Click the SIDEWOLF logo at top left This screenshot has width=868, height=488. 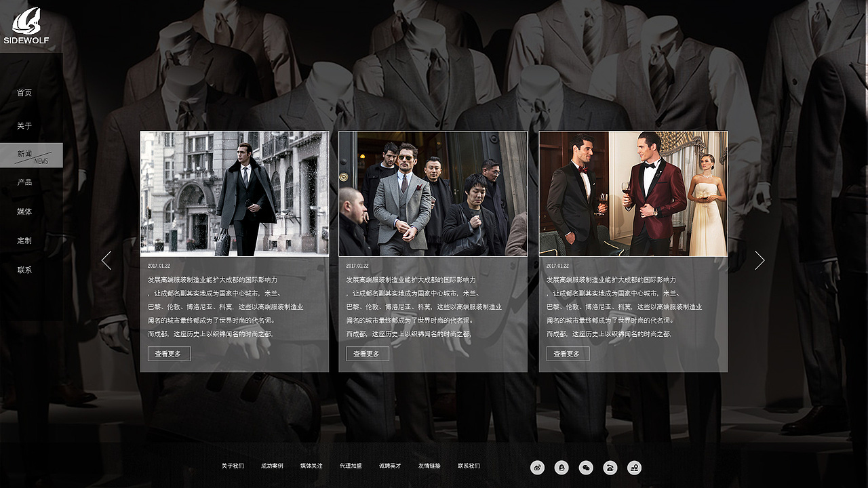(x=27, y=24)
